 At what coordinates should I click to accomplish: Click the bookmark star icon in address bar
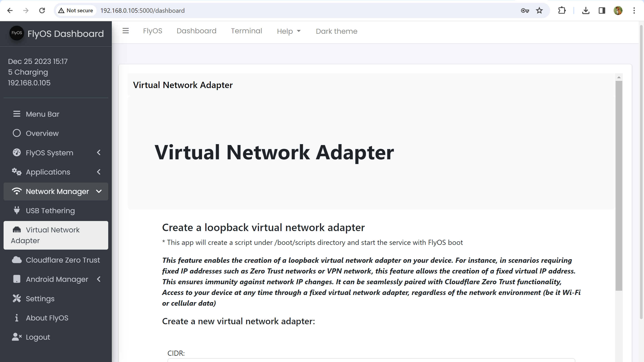click(539, 11)
